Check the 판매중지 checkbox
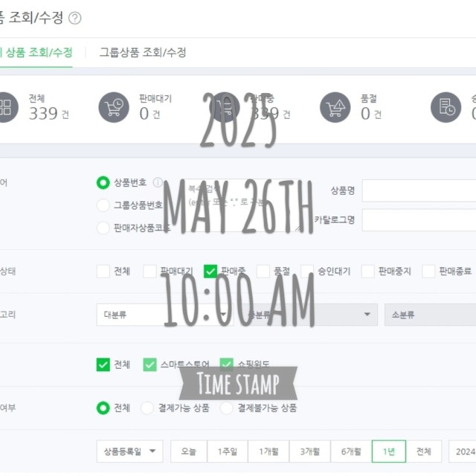This screenshot has height=476, width=476. pos(367,271)
